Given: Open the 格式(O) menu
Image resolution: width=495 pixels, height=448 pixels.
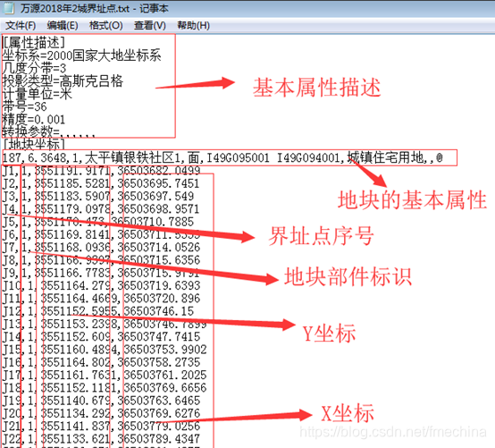Looking at the screenshot, I should pos(105,25).
